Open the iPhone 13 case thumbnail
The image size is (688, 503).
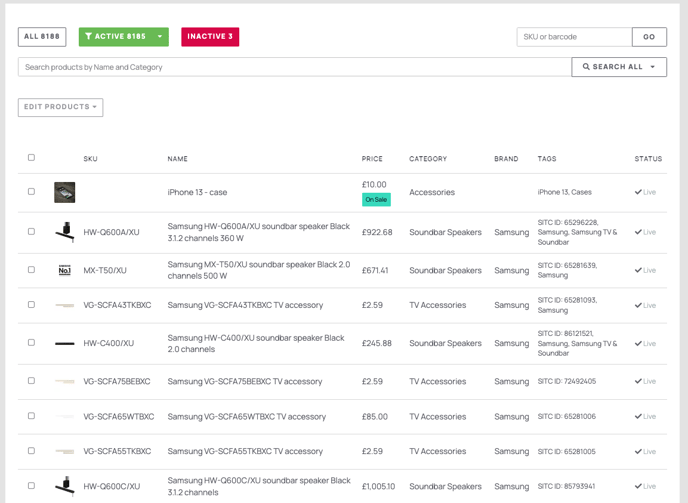(x=64, y=193)
